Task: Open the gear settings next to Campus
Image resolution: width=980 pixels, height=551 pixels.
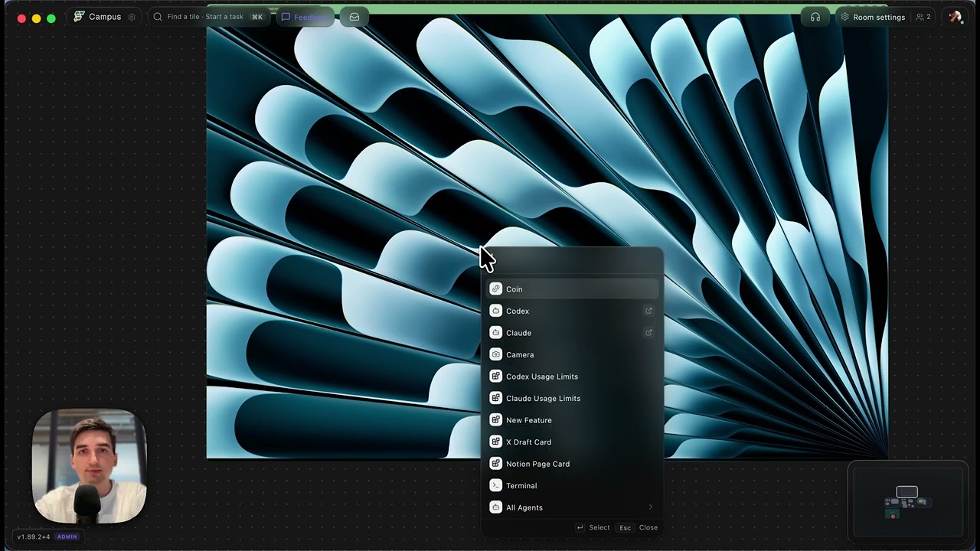Action: pyautogui.click(x=132, y=17)
